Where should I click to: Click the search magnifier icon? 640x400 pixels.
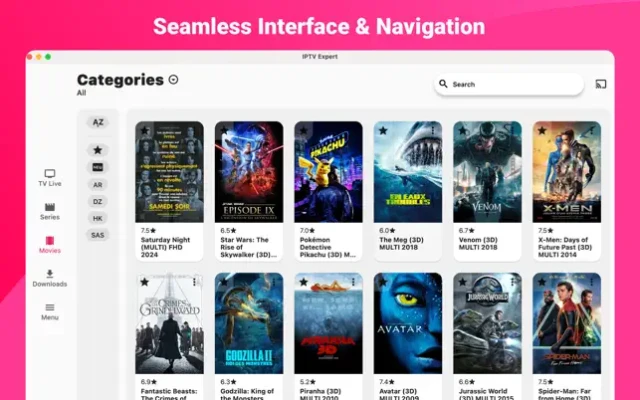444,84
